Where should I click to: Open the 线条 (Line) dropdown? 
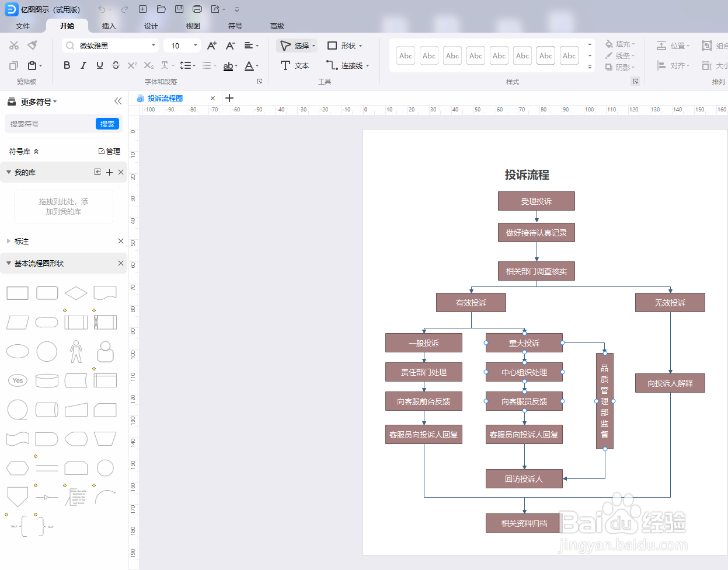620,55
